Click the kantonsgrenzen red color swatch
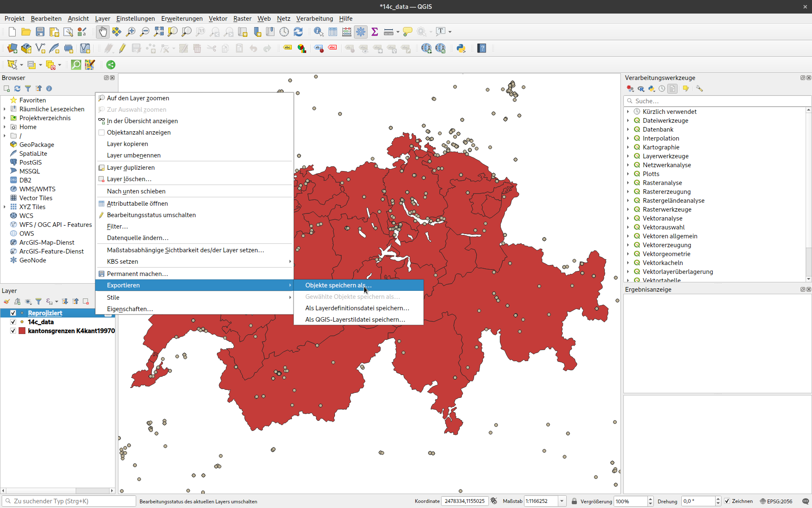Image resolution: width=812 pixels, height=508 pixels. [22, 331]
